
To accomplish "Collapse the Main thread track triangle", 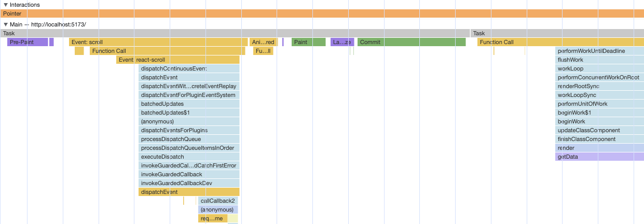I will (x=6, y=24).
